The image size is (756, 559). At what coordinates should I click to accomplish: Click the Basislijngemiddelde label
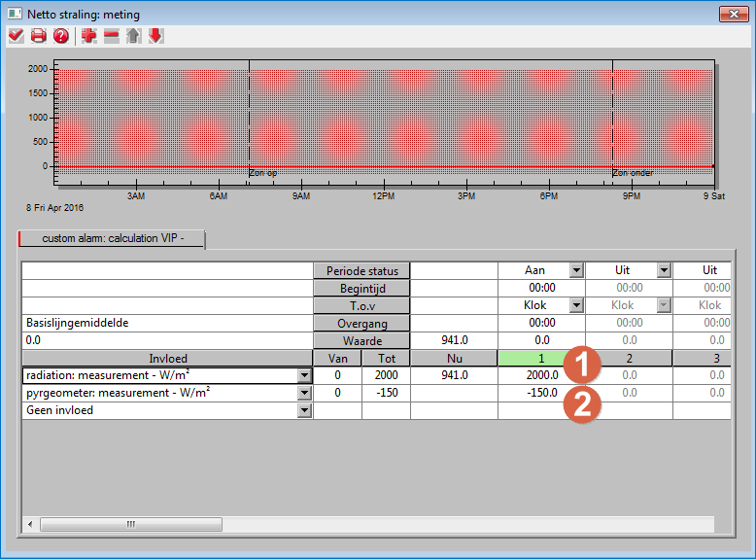pyautogui.click(x=77, y=323)
